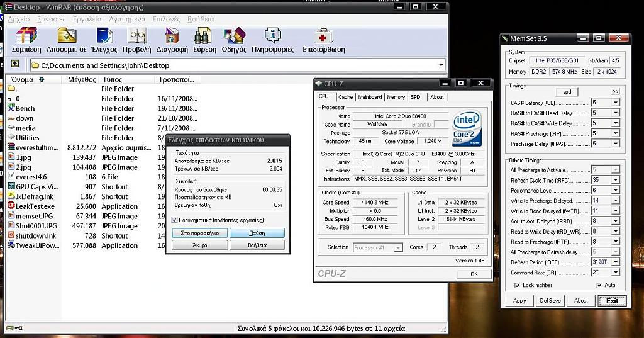Click the GPU Caps Viewer shortcut icon
Screen dimensions: 644x338
(x=11, y=186)
